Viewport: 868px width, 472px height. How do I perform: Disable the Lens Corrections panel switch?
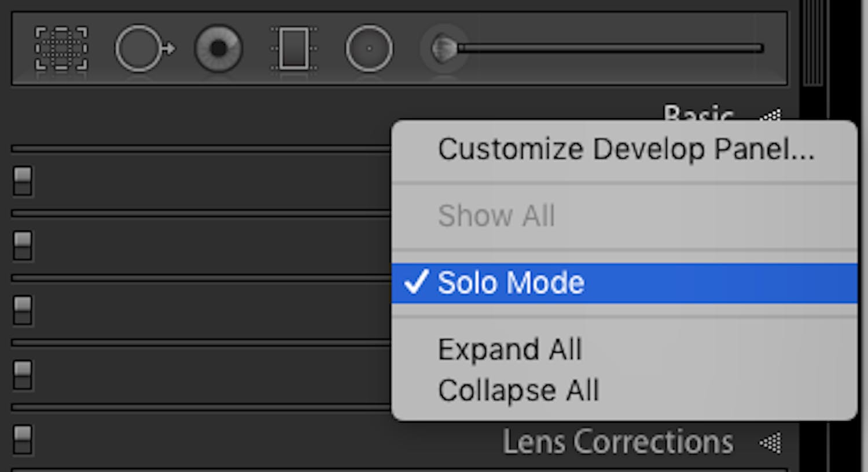(23, 440)
